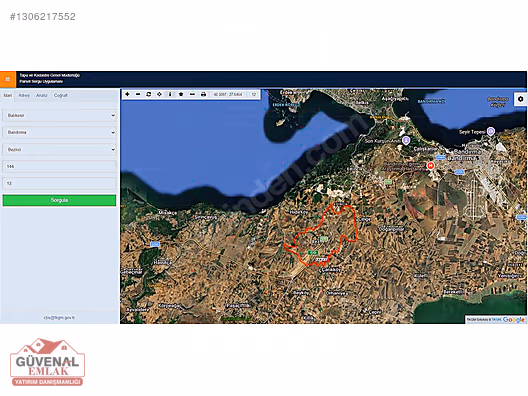Screen dimensions: 528x396
Task: Expand the Bandırma district dropdown
Action: [60, 132]
